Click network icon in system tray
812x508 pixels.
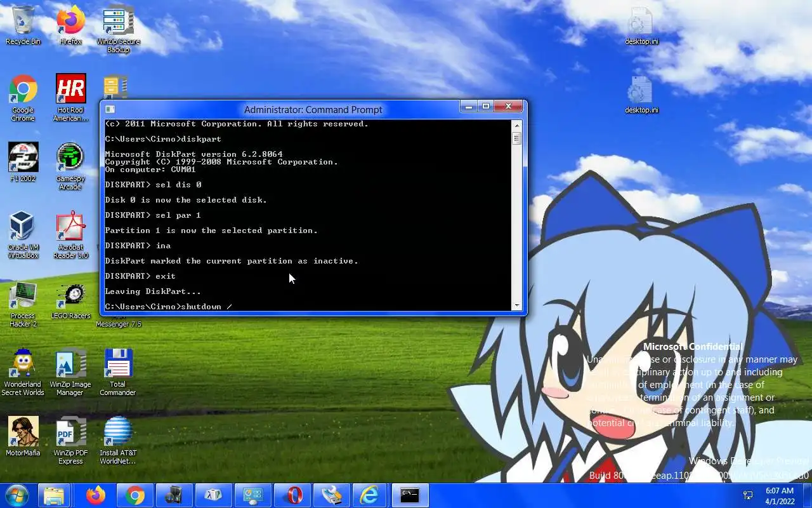click(x=748, y=495)
